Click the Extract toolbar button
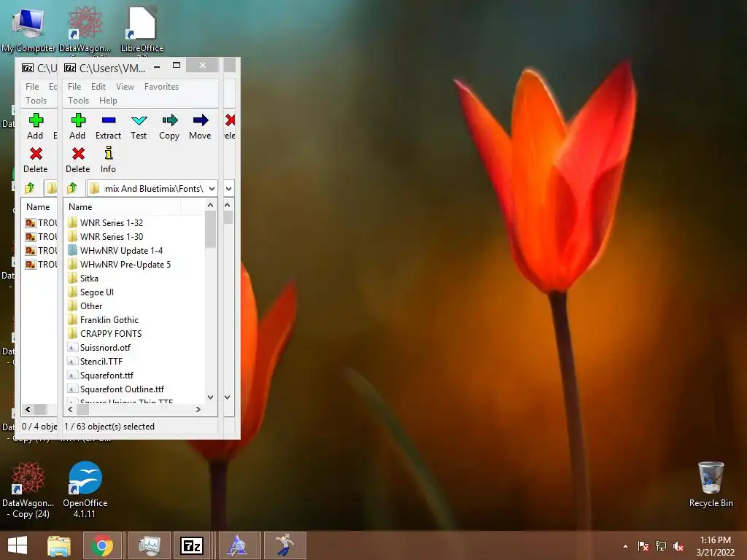Screen dimensions: 747x560 108,127
